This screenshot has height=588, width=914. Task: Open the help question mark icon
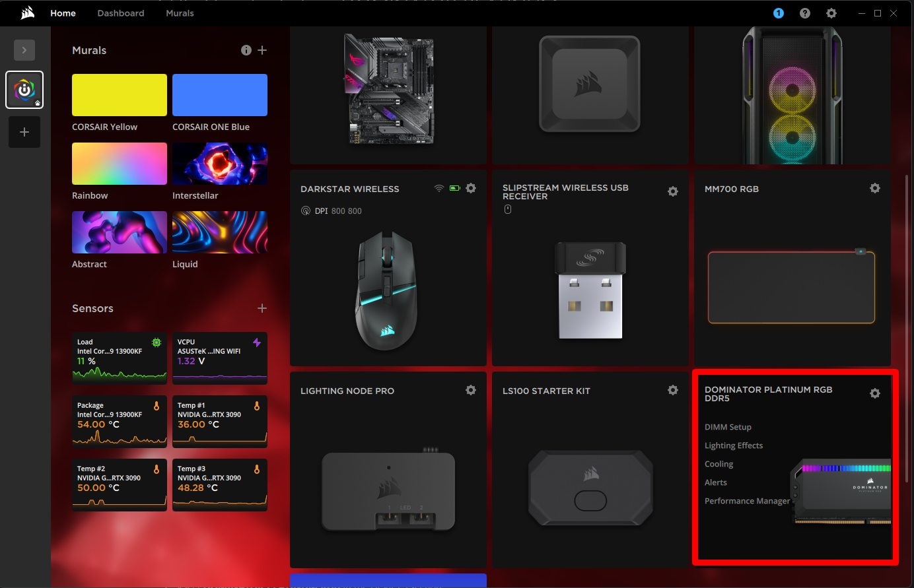(x=805, y=13)
